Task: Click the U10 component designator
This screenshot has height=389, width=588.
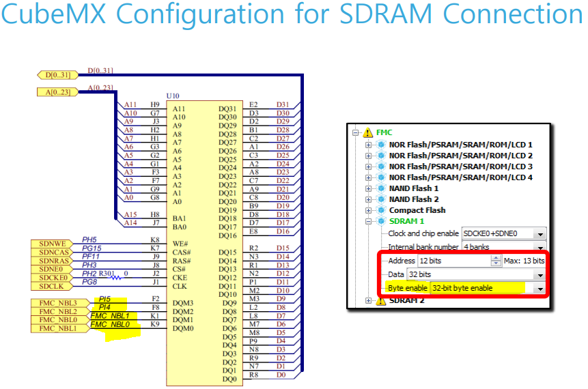Action: [173, 96]
